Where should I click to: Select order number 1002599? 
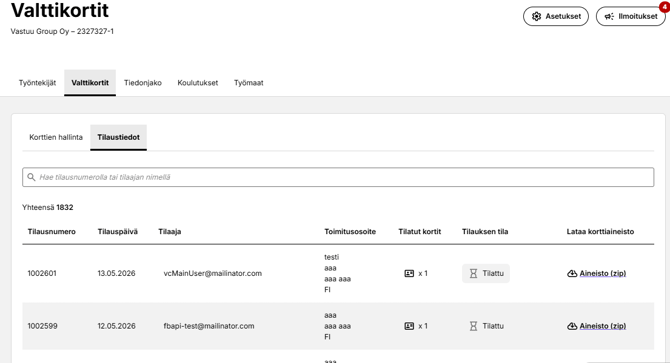pyautogui.click(x=42, y=326)
